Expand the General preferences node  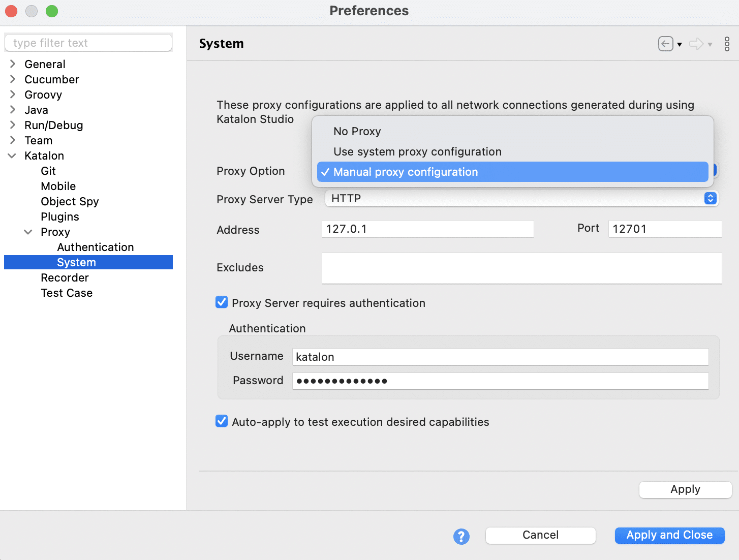click(x=13, y=64)
